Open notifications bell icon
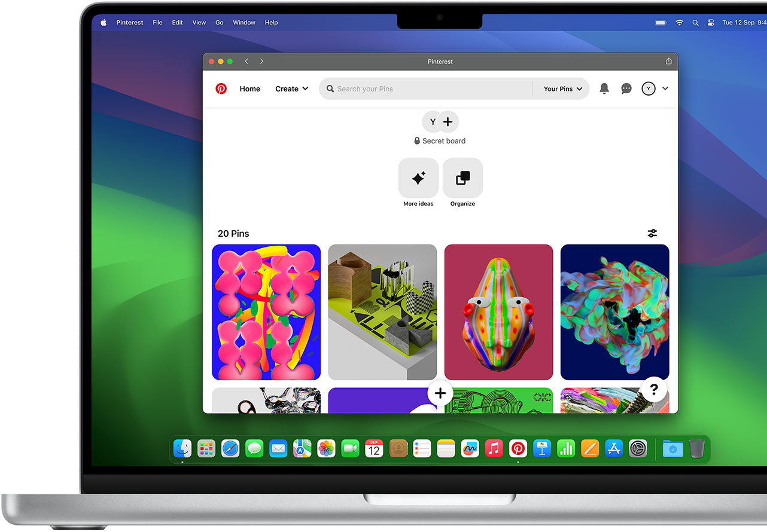 point(604,88)
